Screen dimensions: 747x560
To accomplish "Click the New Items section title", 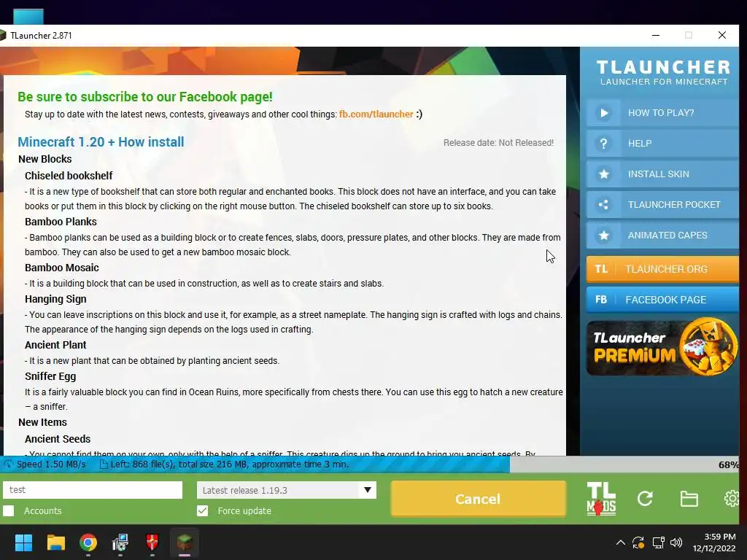I will (42, 422).
